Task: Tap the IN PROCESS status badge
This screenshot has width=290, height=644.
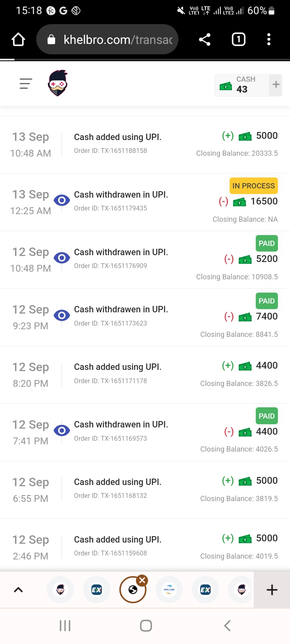Action: tap(253, 186)
